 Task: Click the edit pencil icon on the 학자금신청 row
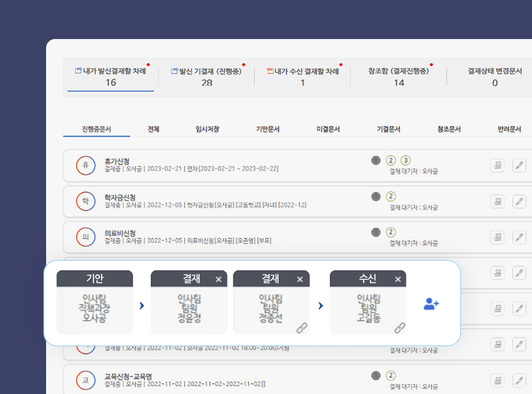click(x=518, y=202)
